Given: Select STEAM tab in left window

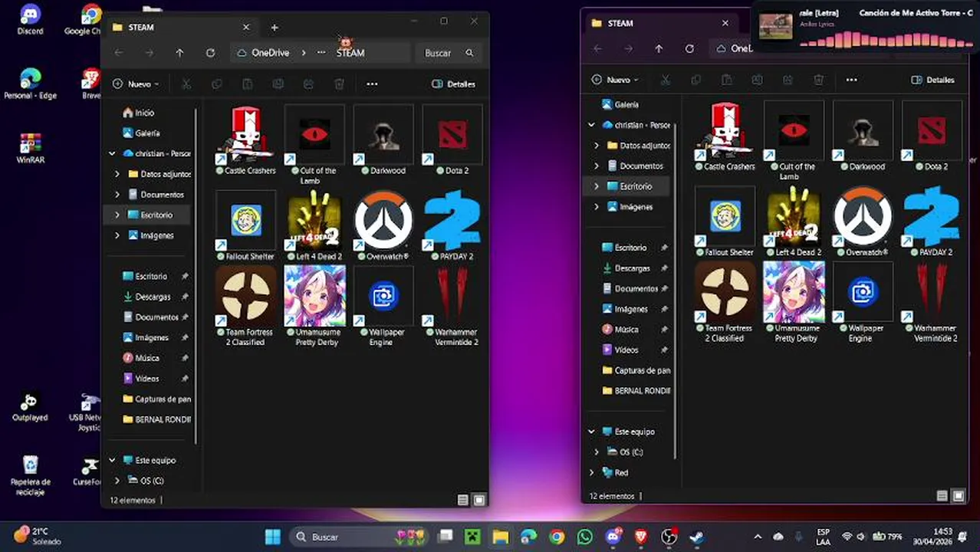Looking at the screenshot, I should coord(182,27).
